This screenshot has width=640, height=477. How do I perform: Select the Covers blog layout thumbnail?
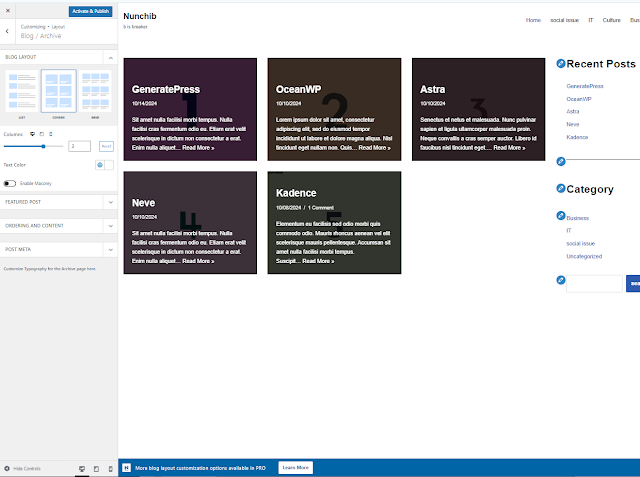[x=58, y=91]
